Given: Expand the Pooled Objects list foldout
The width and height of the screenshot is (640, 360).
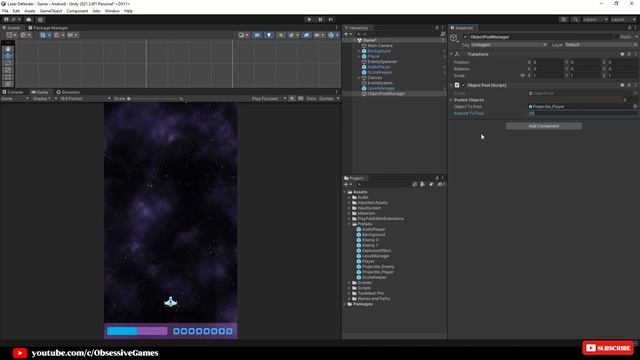Looking at the screenshot, I should coord(452,100).
